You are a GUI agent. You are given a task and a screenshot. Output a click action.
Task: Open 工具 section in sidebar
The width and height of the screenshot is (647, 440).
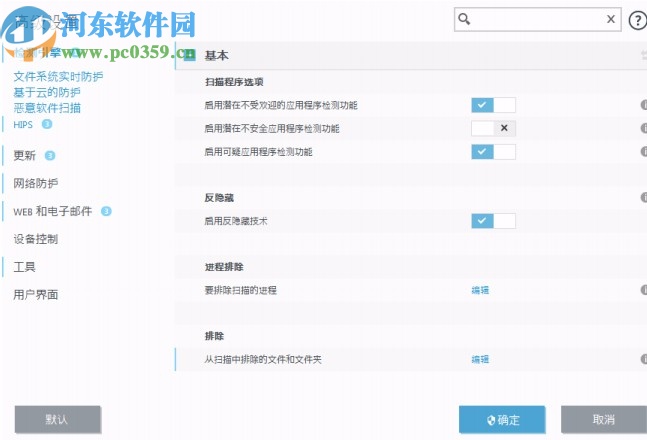[x=24, y=267]
